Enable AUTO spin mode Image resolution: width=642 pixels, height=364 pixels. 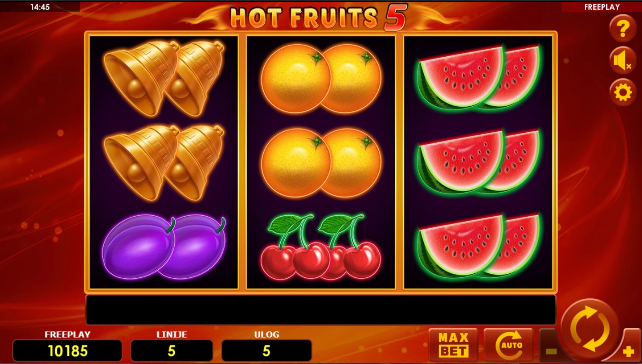508,345
